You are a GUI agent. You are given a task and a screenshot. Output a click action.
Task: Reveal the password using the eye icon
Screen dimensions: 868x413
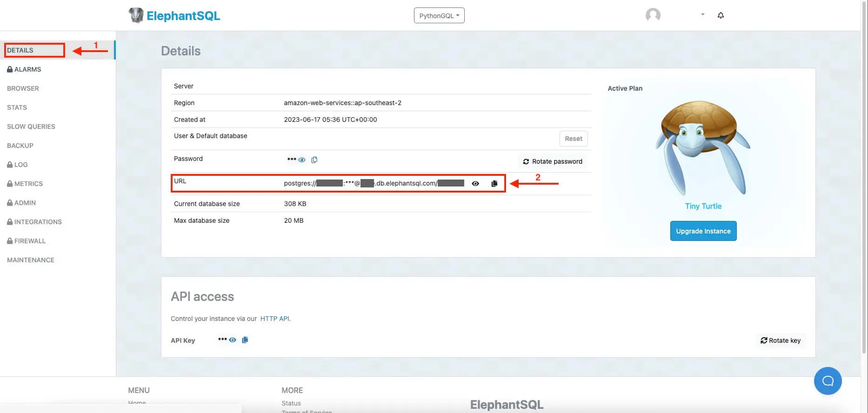coord(302,160)
